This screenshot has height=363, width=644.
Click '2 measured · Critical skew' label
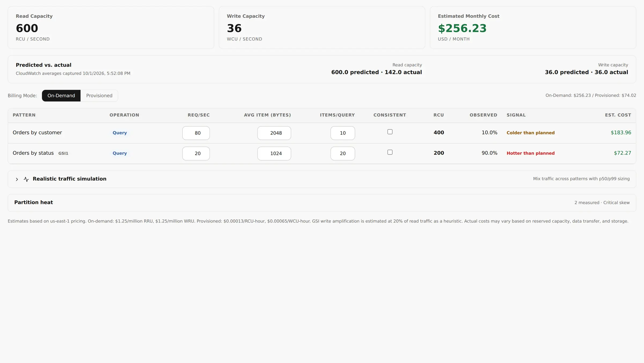602,203
